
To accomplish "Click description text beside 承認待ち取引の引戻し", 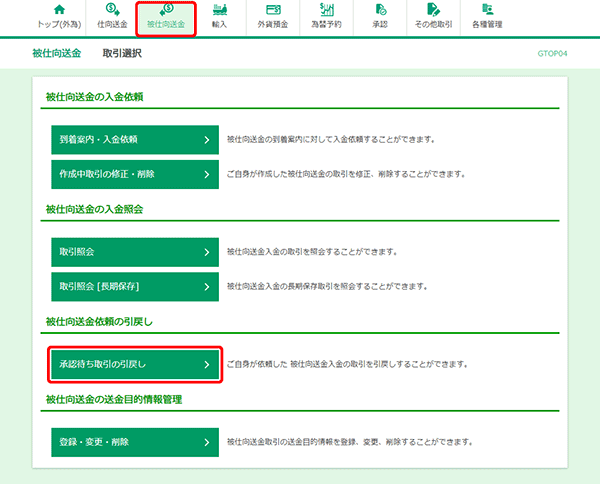I will 347,365.
